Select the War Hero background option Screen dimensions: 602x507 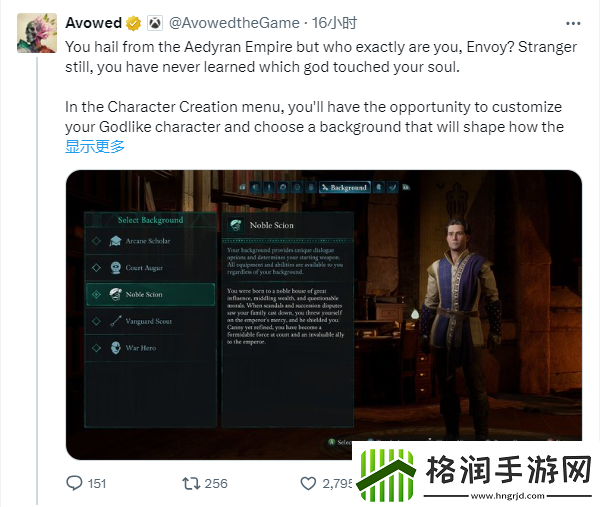click(150, 348)
